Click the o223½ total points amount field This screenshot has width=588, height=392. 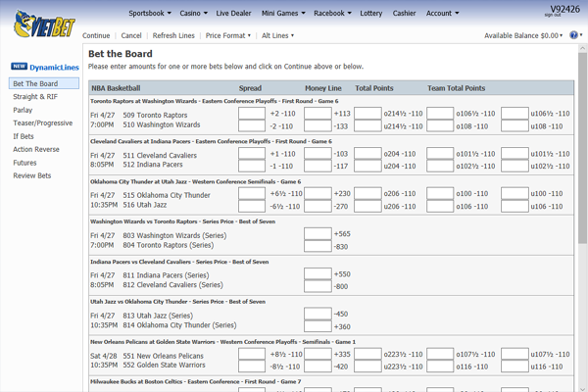(x=367, y=354)
